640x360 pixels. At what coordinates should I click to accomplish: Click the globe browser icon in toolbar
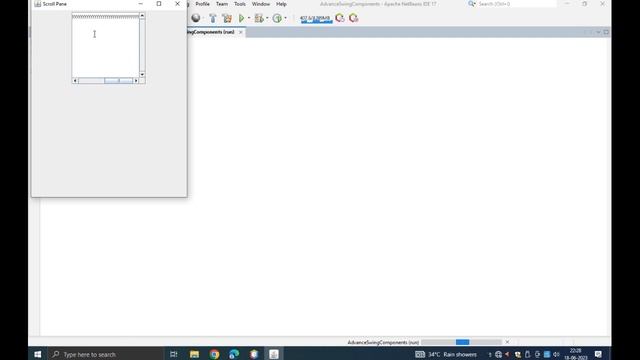pos(196,18)
